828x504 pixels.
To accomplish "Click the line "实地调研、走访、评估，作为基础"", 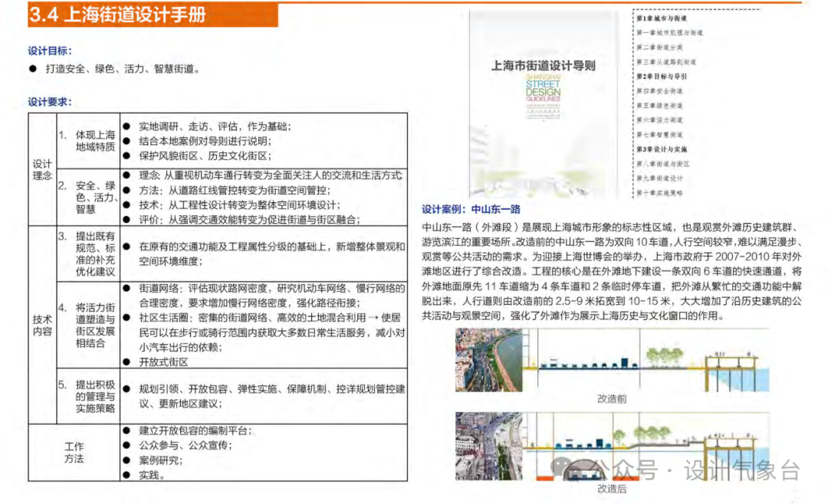I will click(215, 126).
